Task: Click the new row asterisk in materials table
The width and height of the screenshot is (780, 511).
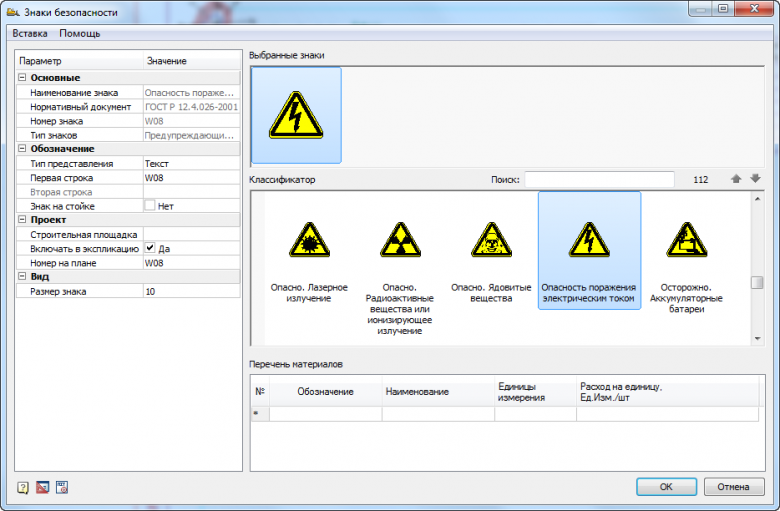Action: (257, 413)
